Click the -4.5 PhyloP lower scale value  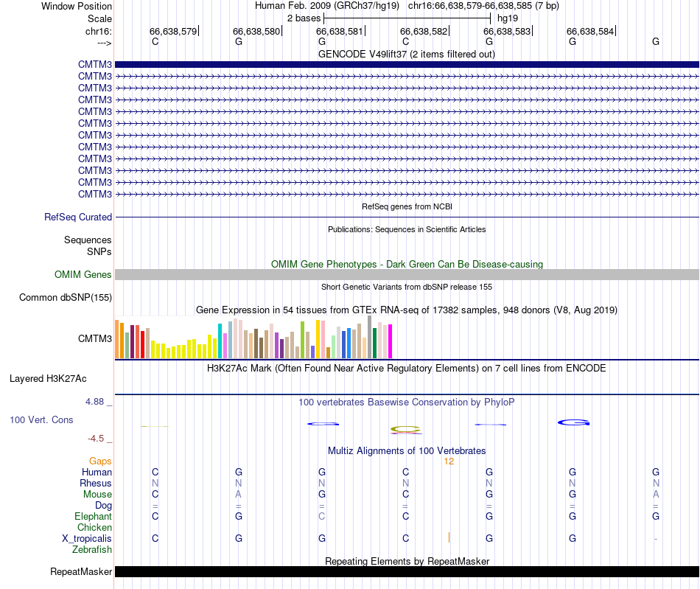pyautogui.click(x=96, y=439)
